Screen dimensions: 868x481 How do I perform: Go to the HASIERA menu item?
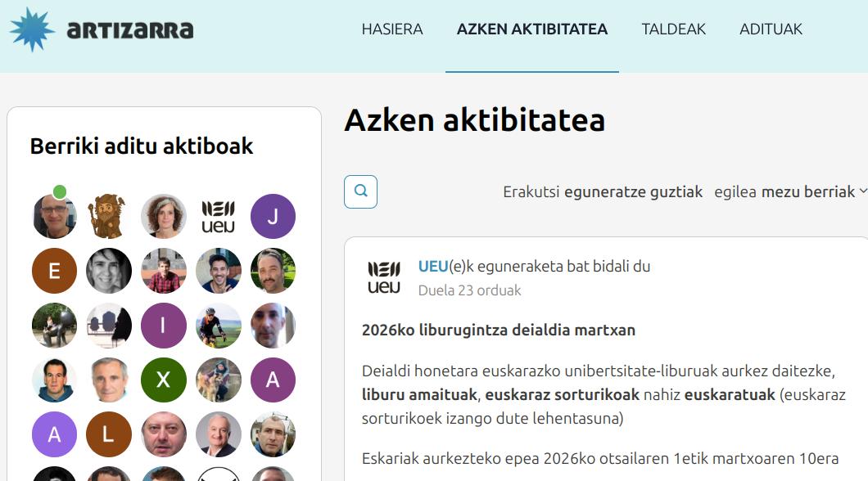point(392,29)
